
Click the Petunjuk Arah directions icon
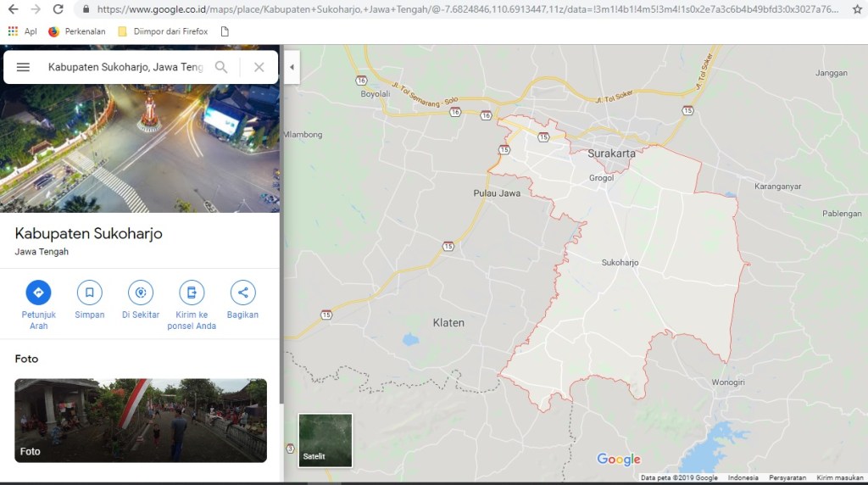point(38,293)
